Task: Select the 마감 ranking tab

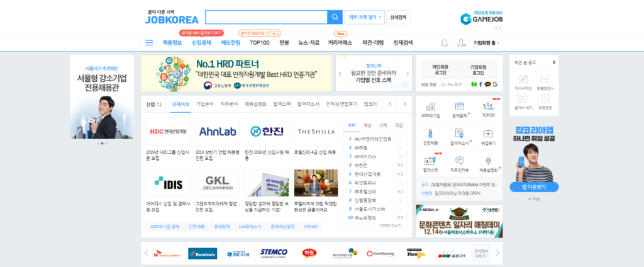Action: coord(399,125)
